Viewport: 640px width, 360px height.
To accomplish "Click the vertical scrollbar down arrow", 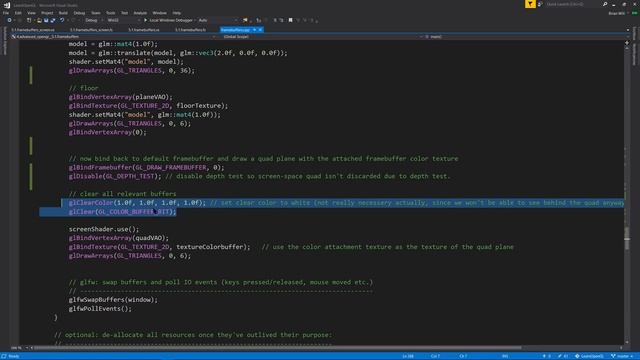I will tap(627, 342).
